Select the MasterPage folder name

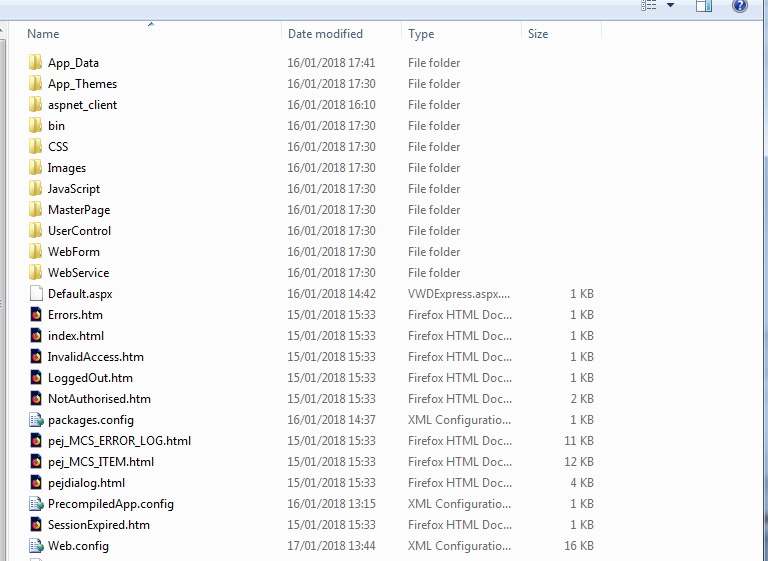coord(79,210)
